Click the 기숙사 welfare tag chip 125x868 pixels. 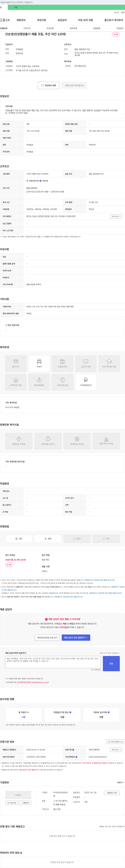(x=68, y=66)
